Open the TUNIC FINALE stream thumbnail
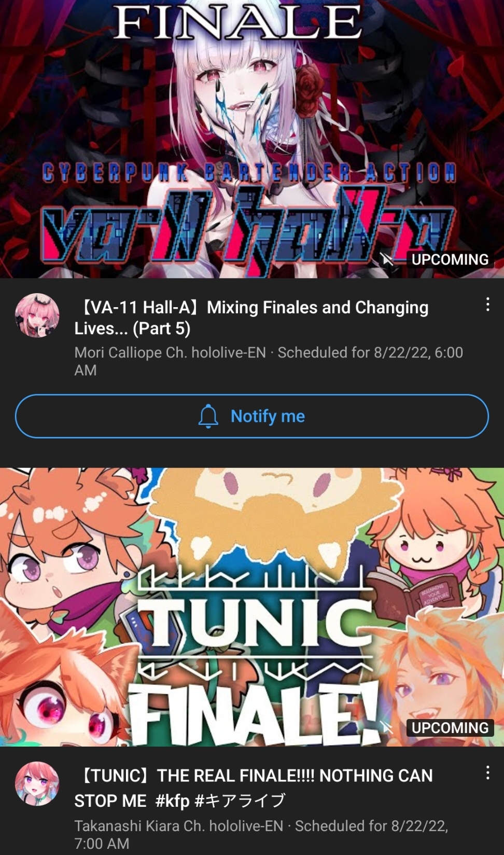This screenshot has width=504, height=855. point(252,607)
